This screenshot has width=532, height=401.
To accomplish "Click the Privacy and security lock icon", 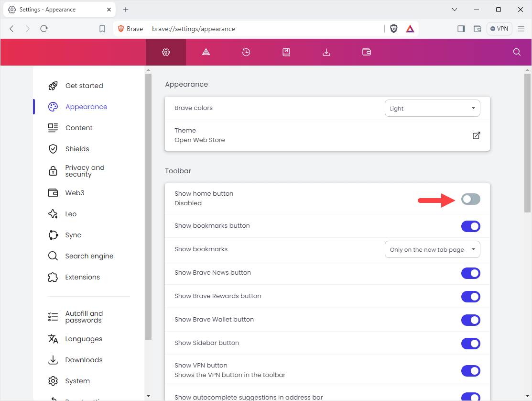I will (x=53, y=171).
